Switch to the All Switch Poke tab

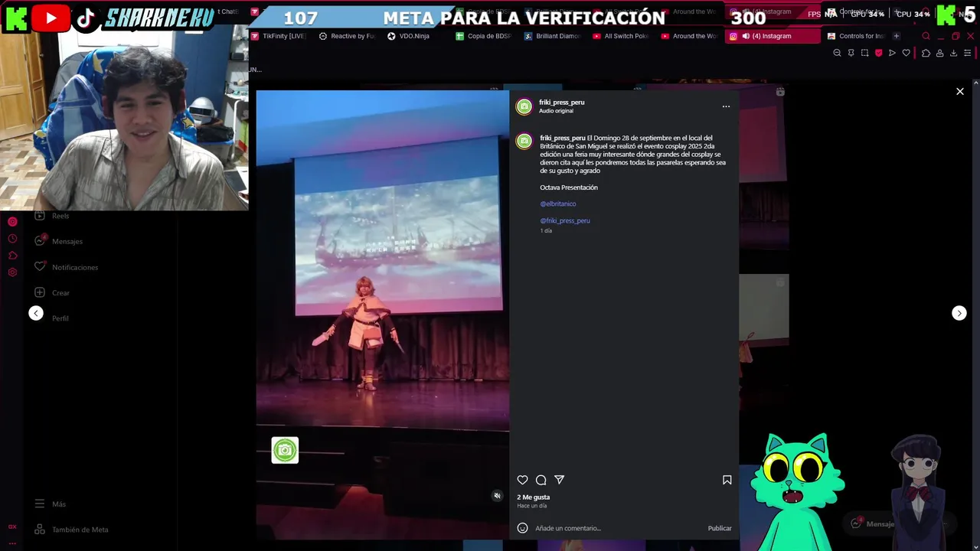[622, 36]
